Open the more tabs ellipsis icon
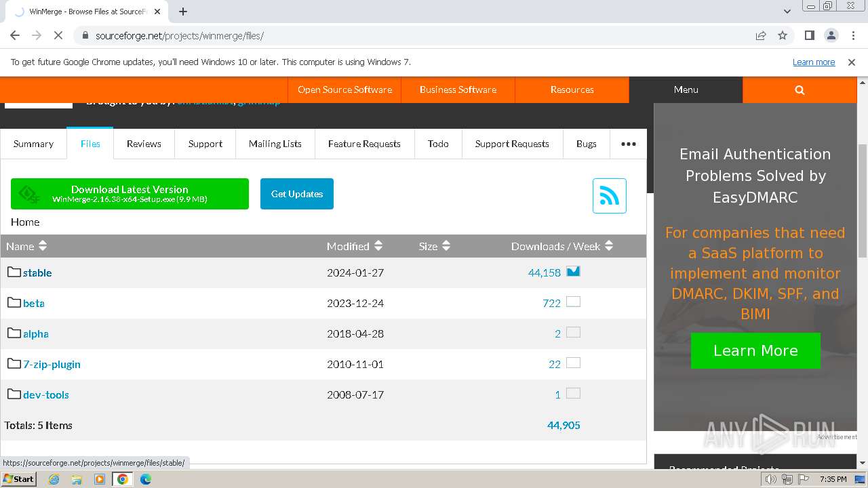This screenshot has height=488, width=868. [629, 144]
